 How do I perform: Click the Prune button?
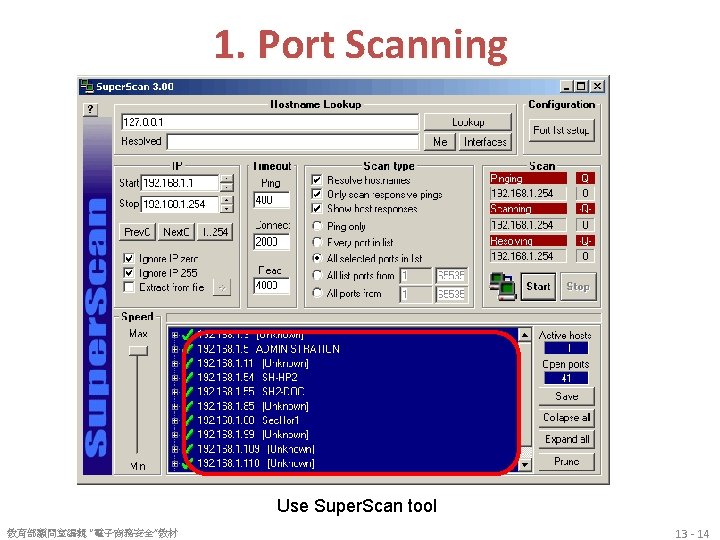[x=567, y=461]
